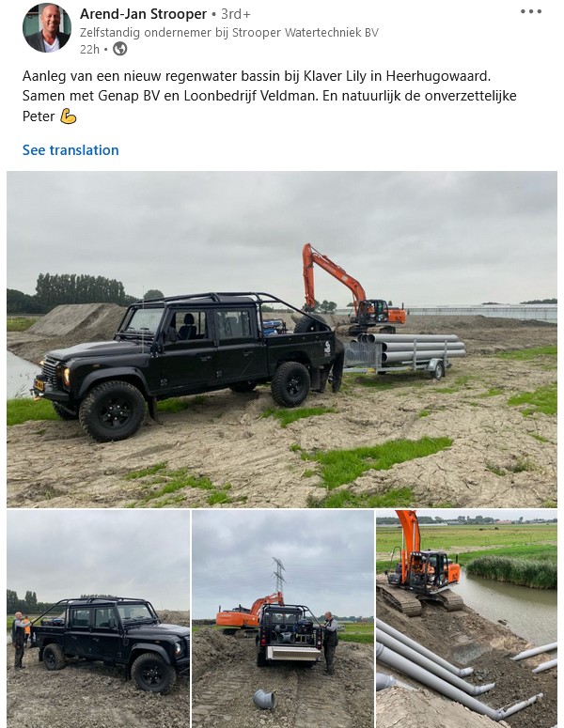Open the bottom-left Land Rover side view thumbnail
Image resolution: width=564 pixels, height=728 pixels.
pos(98,619)
